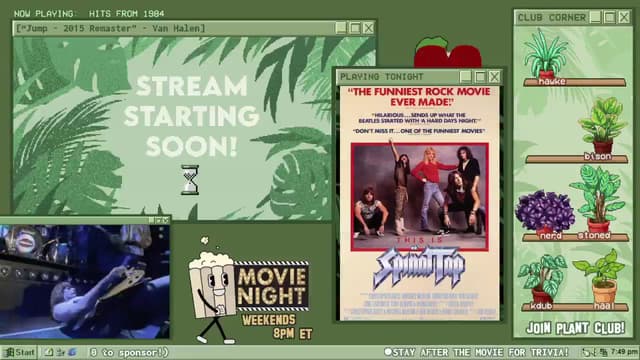Check the 7:49 pm taskbar clock
Screen dimensions: 640x360
point(624,351)
